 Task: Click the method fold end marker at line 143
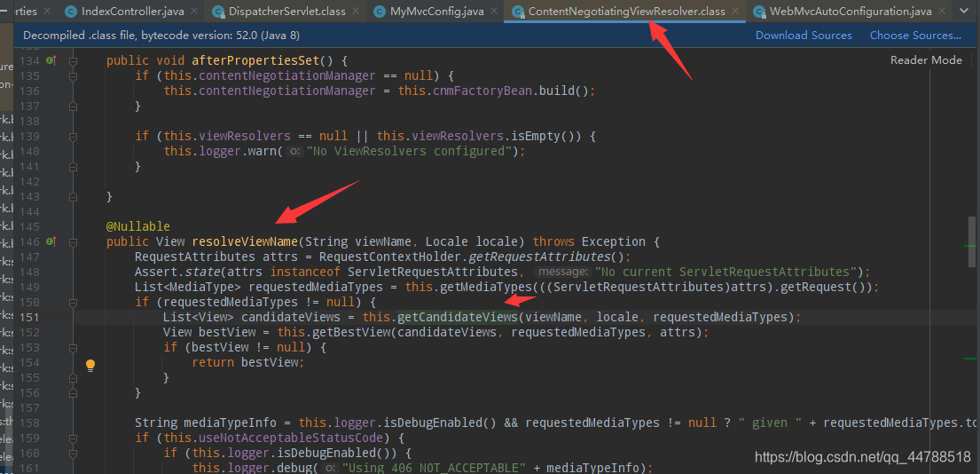(x=73, y=196)
